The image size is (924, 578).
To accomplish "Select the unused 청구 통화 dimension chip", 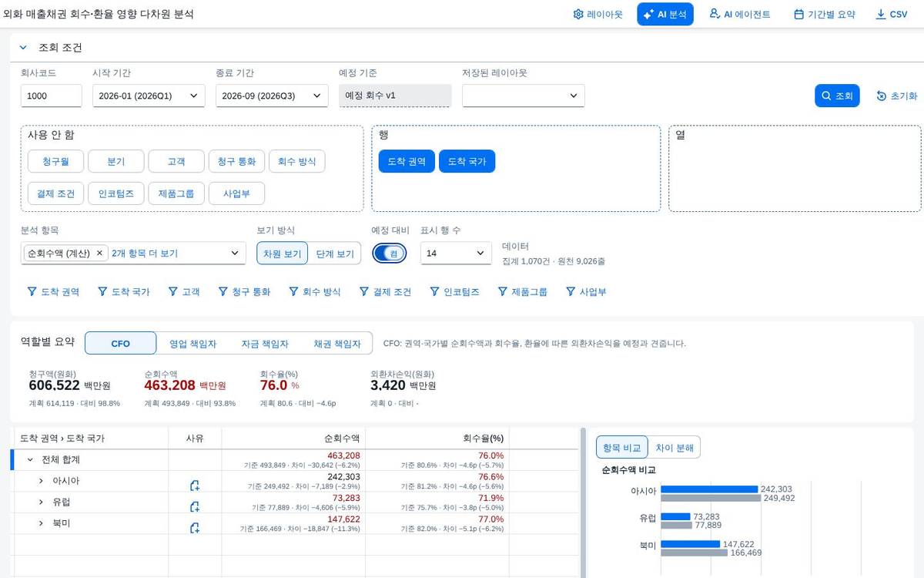I will point(237,161).
